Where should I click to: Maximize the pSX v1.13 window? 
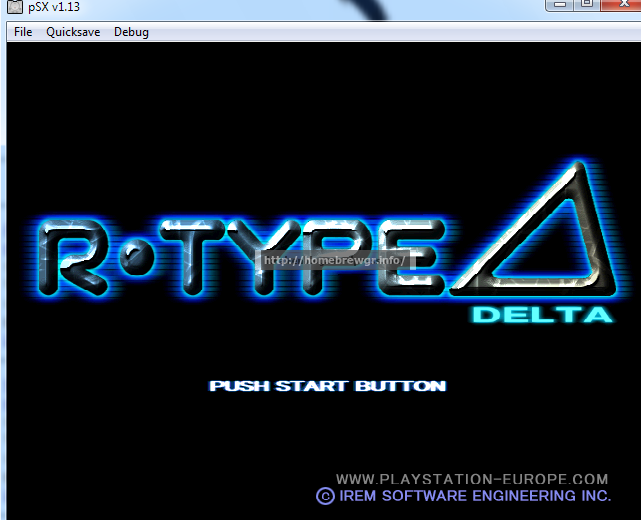tap(587, 4)
